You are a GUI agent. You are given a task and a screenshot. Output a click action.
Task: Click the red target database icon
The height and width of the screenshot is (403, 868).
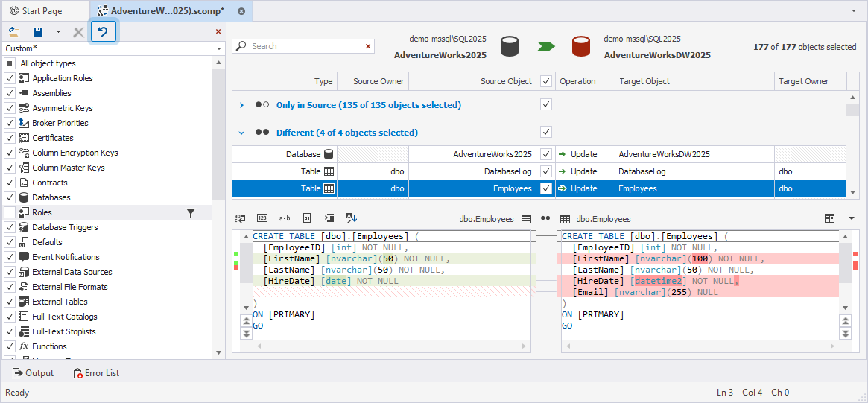(583, 46)
